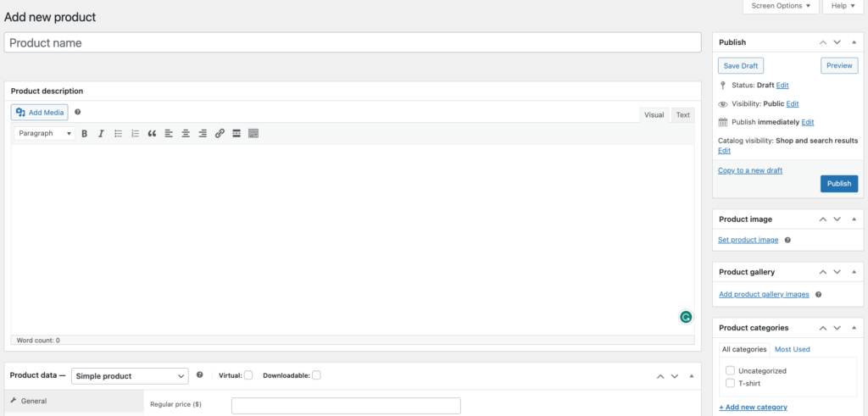Move Product categories panel up
868x416 pixels.
coord(822,328)
